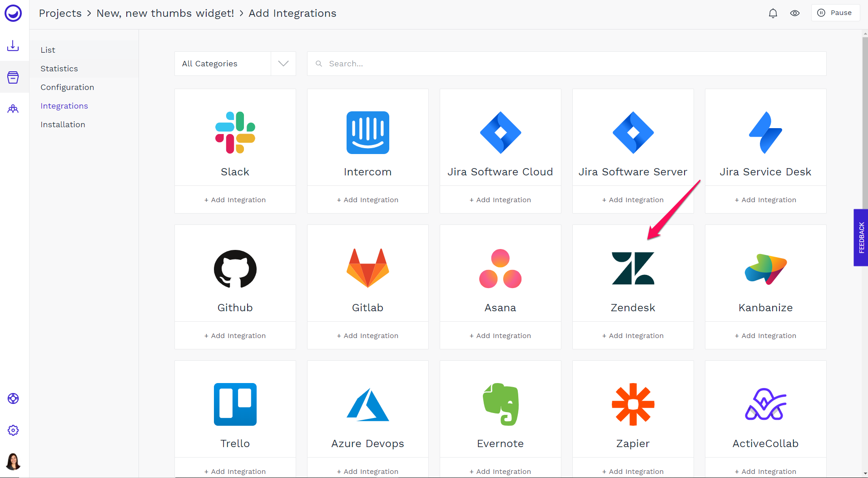Click the Zendesk logo
Image resolution: width=868 pixels, height=478 pixels.
point(633,269)
